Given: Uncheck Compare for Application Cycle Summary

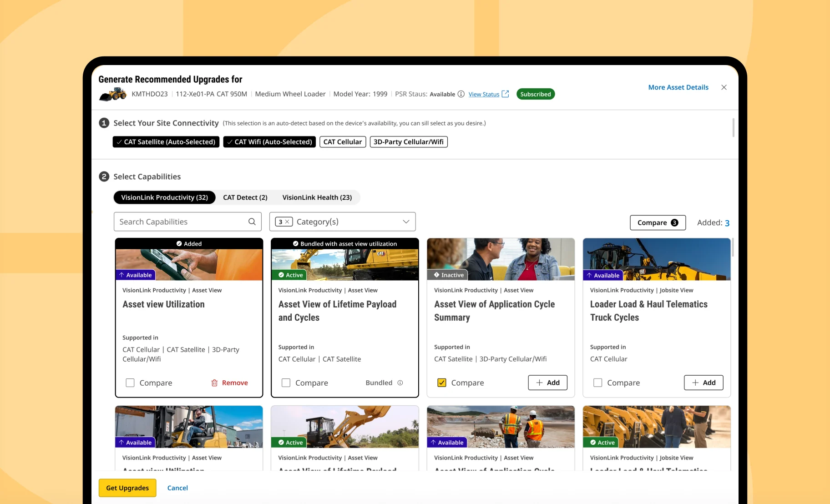Looking at the screenshot, I should [x=442, y=383].
